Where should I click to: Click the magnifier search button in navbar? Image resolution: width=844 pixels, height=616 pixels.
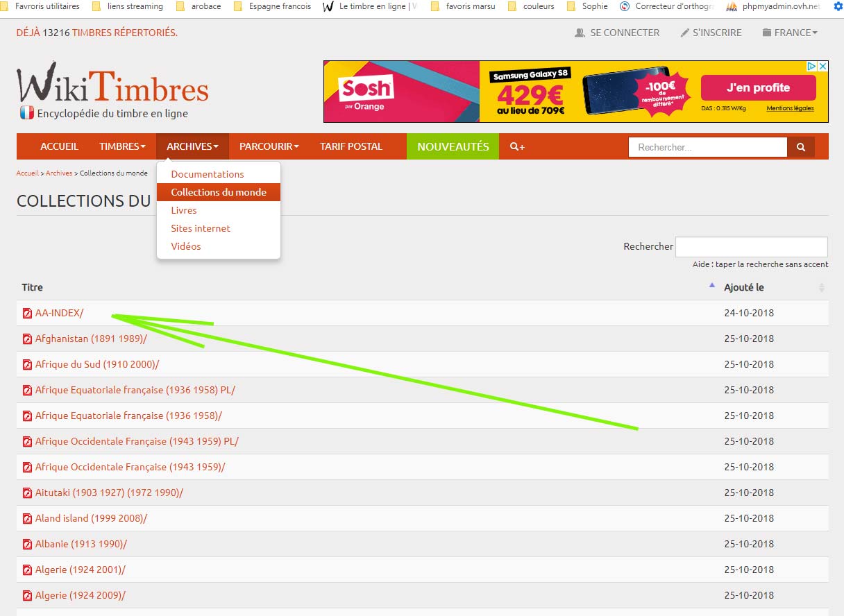click(x=800, y=147)
